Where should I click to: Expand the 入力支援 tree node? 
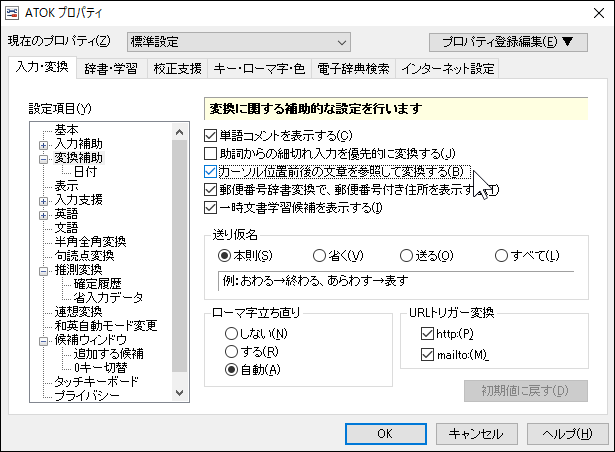pos(44,201)
